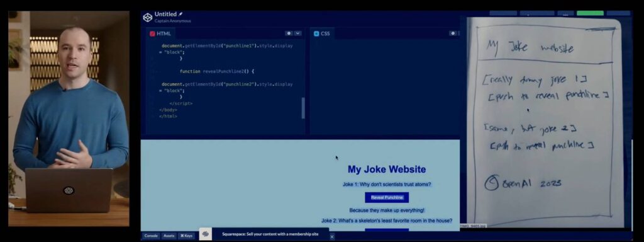Click the Reveal Punchline button under Joke 1

pyautogui.click(x=387, y=197)
